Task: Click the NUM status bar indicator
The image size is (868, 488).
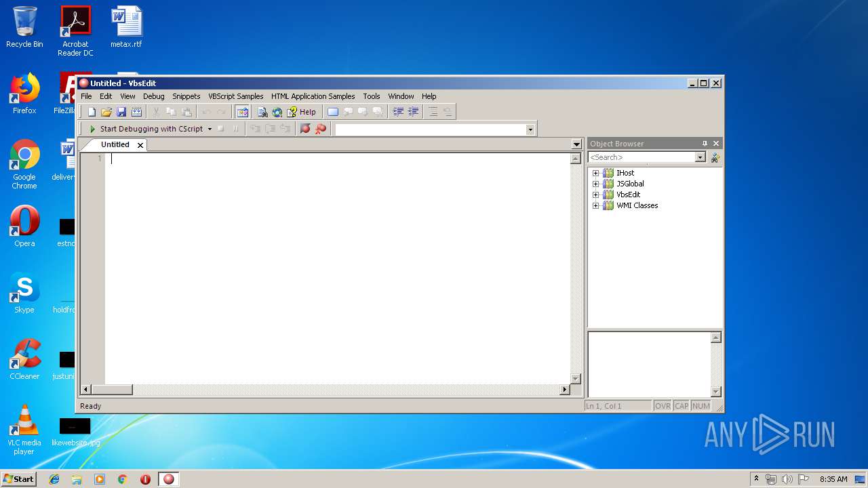Action: (701, 406)
